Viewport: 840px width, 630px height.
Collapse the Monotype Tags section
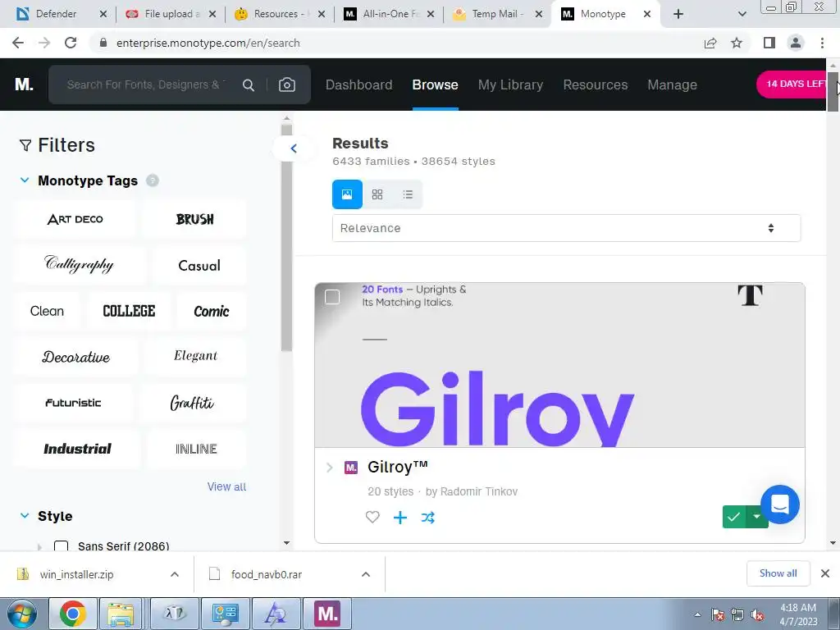[25, 180]
